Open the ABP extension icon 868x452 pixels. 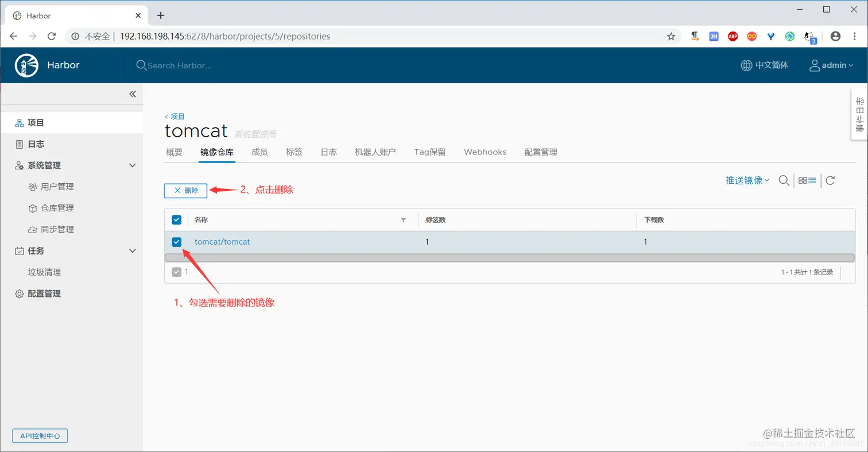pos(733,36)
